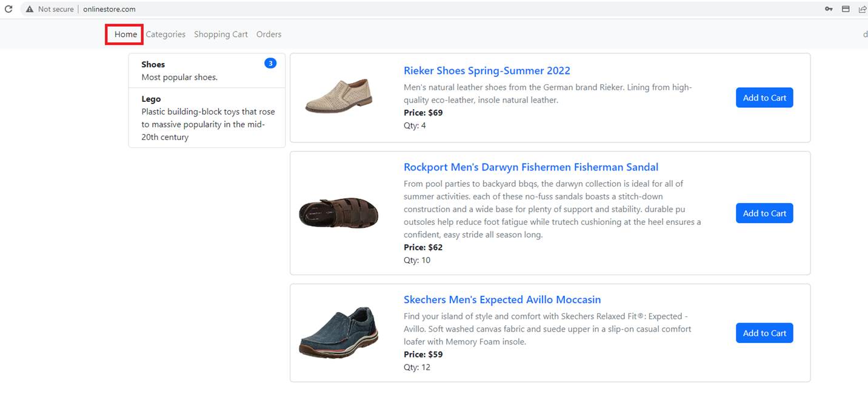Click the browser reload icon
Screen dimensions: 868x414
pyautogui.click(x=8, y=9)
